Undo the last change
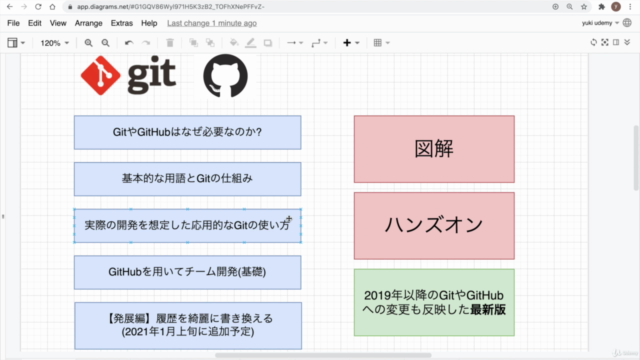640x360 pixels. pyautogui.click(x=129, y=43)
